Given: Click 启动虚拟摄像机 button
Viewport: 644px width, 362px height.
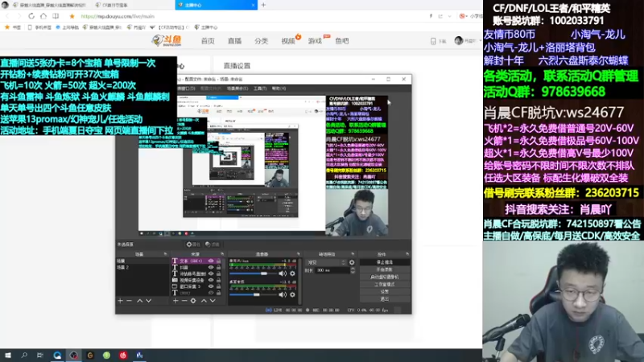Looking at the screenshot, I should (x=385, y=277).
